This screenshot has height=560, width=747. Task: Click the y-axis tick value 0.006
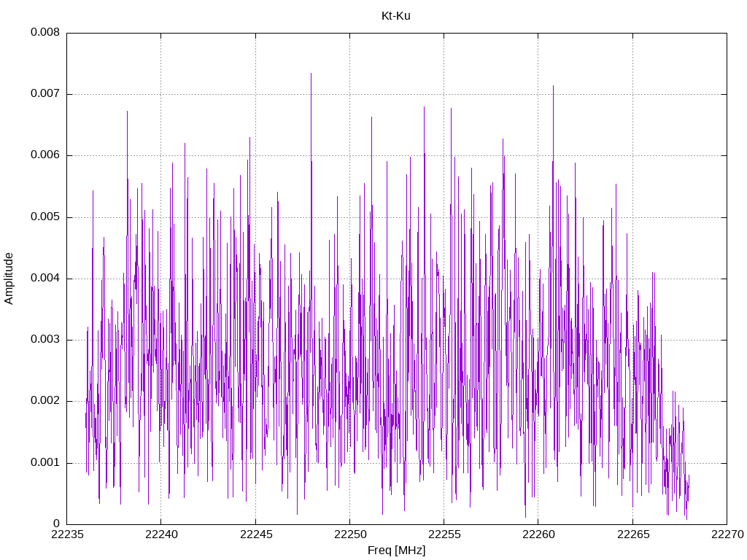tap(45, 155)
